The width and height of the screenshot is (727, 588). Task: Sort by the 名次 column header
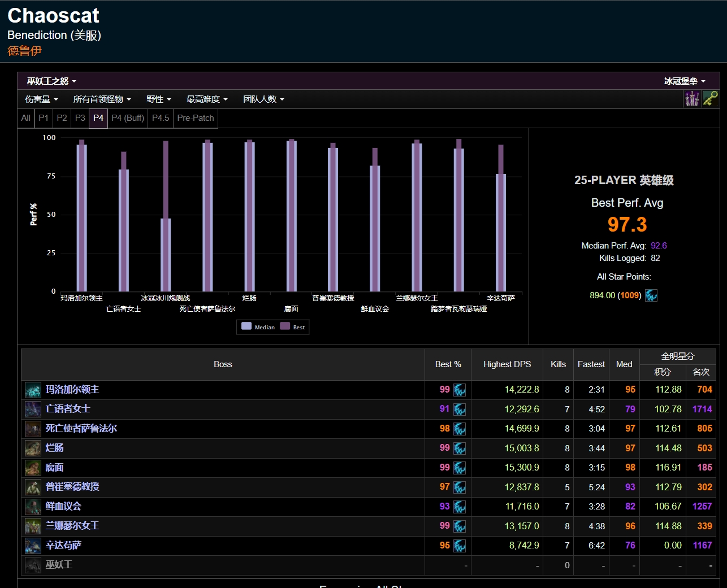click(701, 372)
